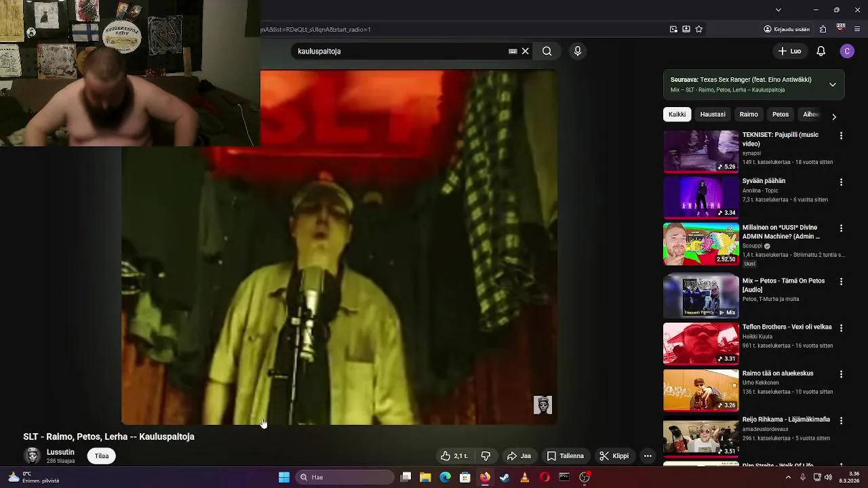
Task: Open options menu for Divine ADMIN Machine video
Action: click(x=841, y=228)
